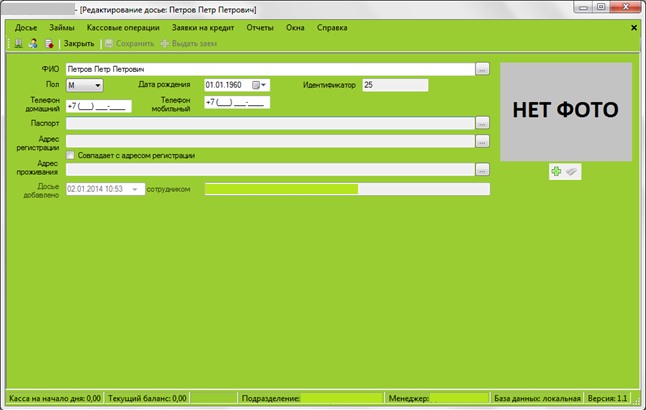The height and width of the screenshot is (410, 646).
Task: Open the Окна menu
Action: coord(295,28)
